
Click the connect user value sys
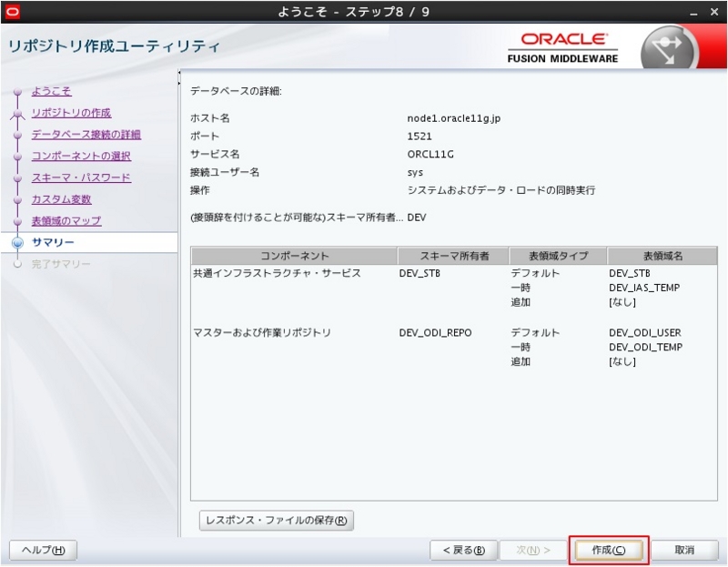(x=415, y=173)
